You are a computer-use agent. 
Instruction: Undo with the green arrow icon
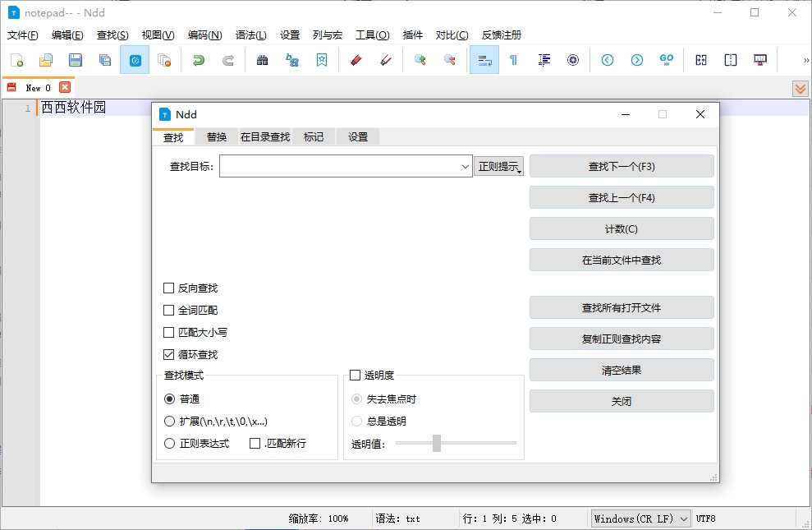[199, 60]
